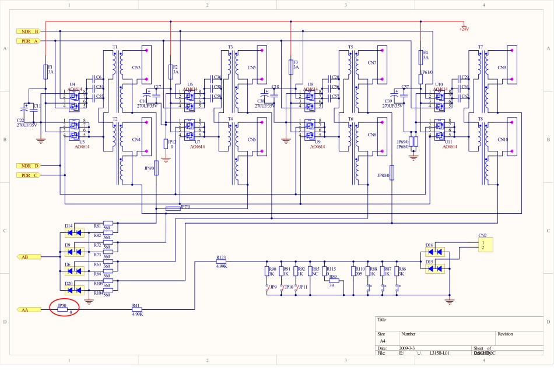Image resolution: width=554 pixels, height=392 pixels.
Task: Select the JP9 jumper switch
Action: tap(268, 287)
